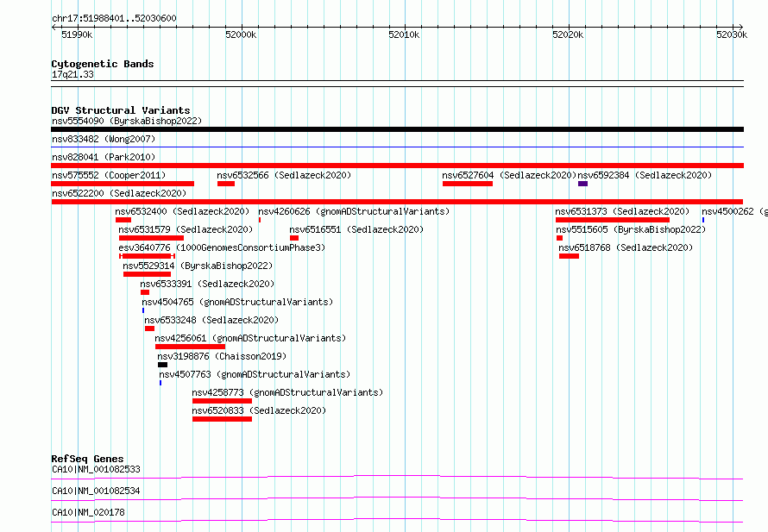This screenshot has height=532, width=768.
Task: Open the RefSeq Genes track title
Action: (x=87, y=459)
